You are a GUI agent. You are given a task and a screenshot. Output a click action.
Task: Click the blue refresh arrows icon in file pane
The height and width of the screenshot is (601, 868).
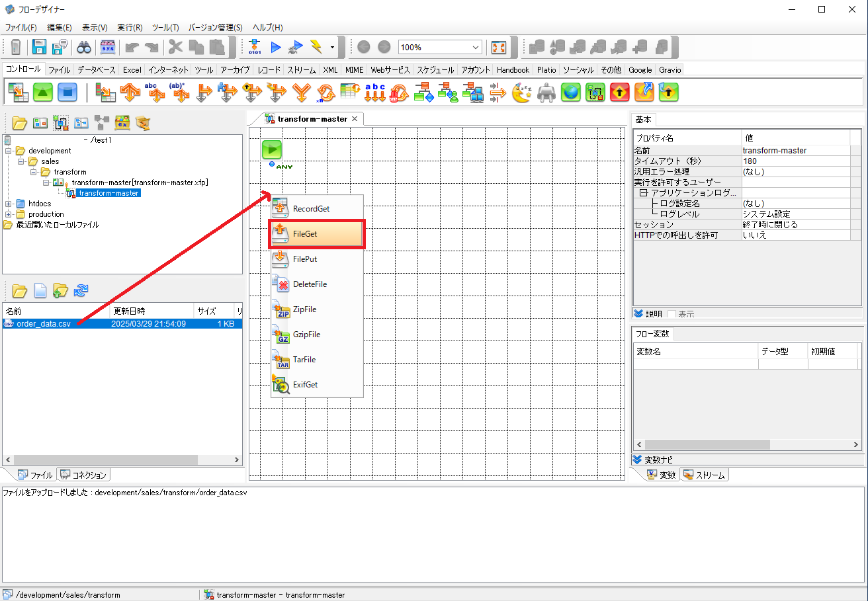coord(81,290)
